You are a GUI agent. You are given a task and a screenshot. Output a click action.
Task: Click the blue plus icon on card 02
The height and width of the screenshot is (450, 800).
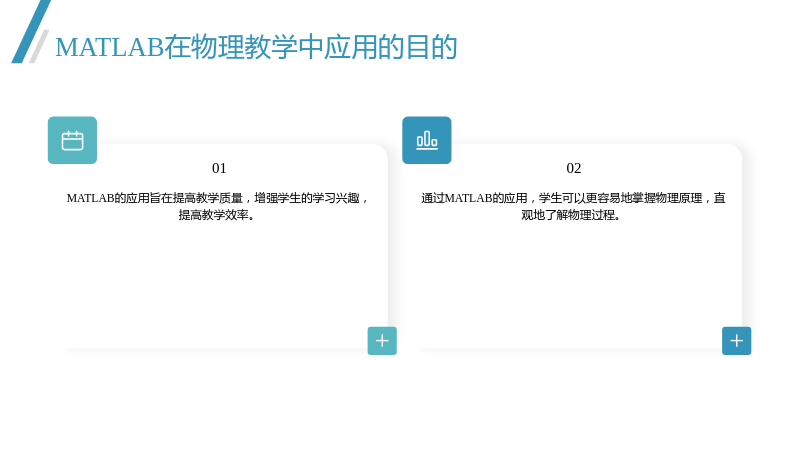[736, 341]
